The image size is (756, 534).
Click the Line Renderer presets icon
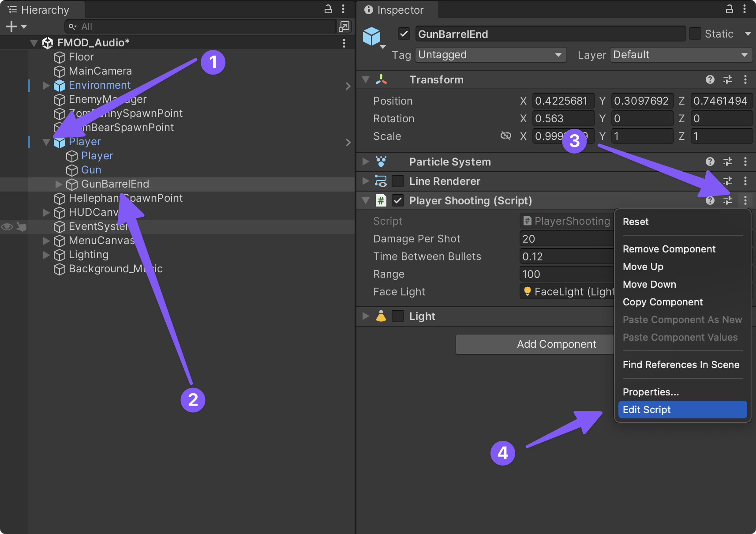coord(727,181)
